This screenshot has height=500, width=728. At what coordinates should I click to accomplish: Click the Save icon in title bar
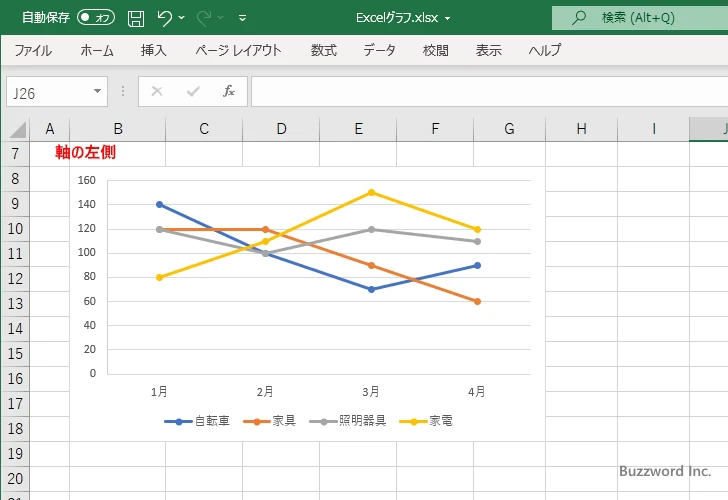pyautogui.click(x=136, y=18)
